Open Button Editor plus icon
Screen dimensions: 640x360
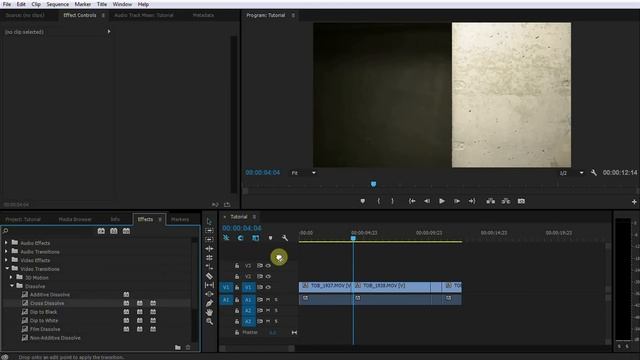(x=634, y=202)
